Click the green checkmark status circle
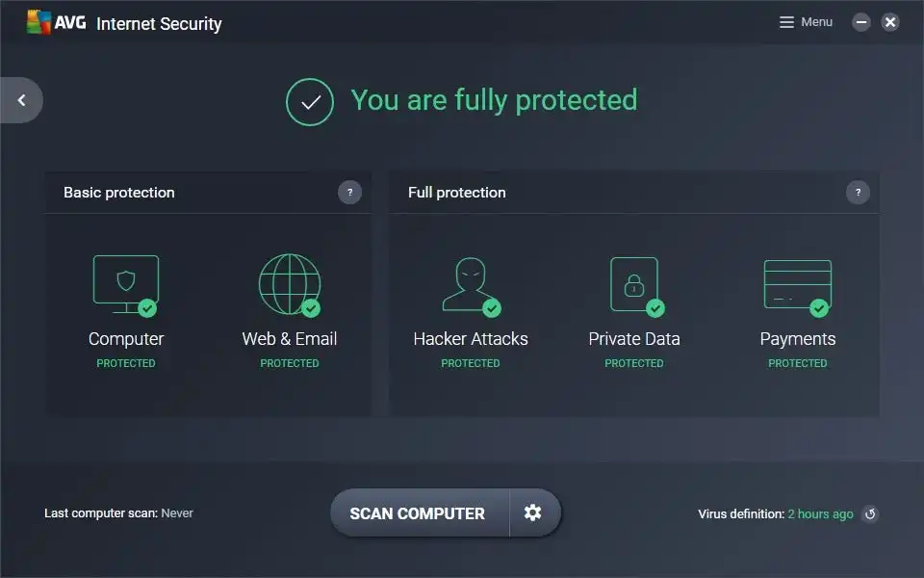924x578 pixels. click(309, 100)
